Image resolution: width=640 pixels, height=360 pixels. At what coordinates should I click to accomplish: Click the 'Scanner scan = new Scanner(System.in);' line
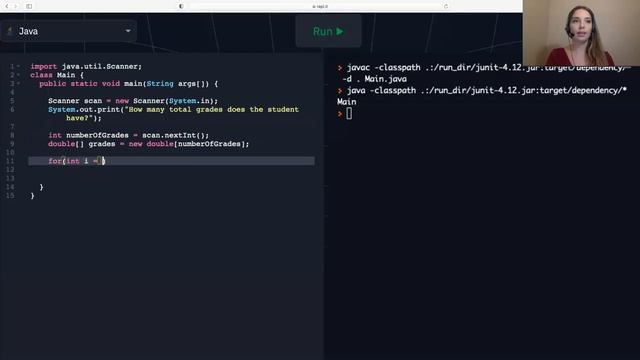[x=133, y=100]
